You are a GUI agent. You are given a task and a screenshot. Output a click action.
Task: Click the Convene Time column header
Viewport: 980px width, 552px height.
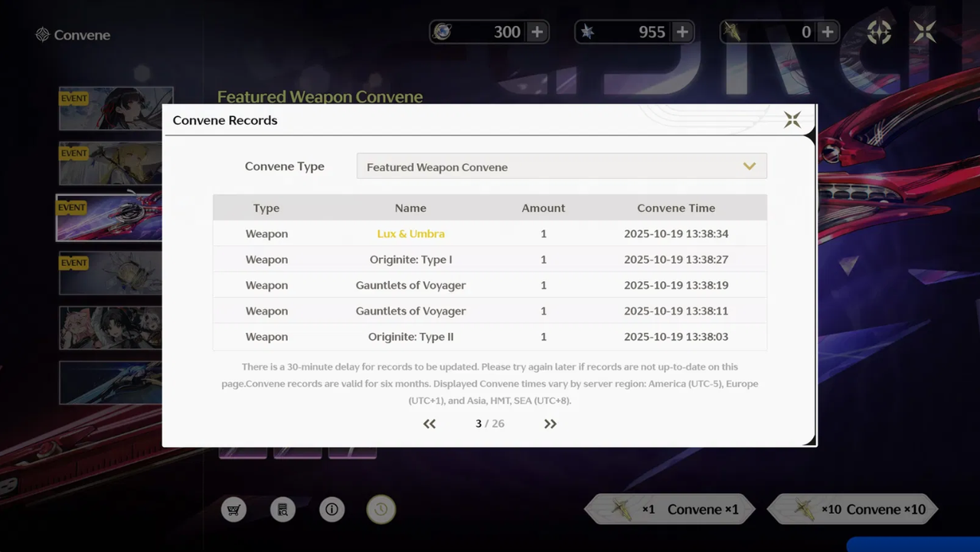coord(676,208)
